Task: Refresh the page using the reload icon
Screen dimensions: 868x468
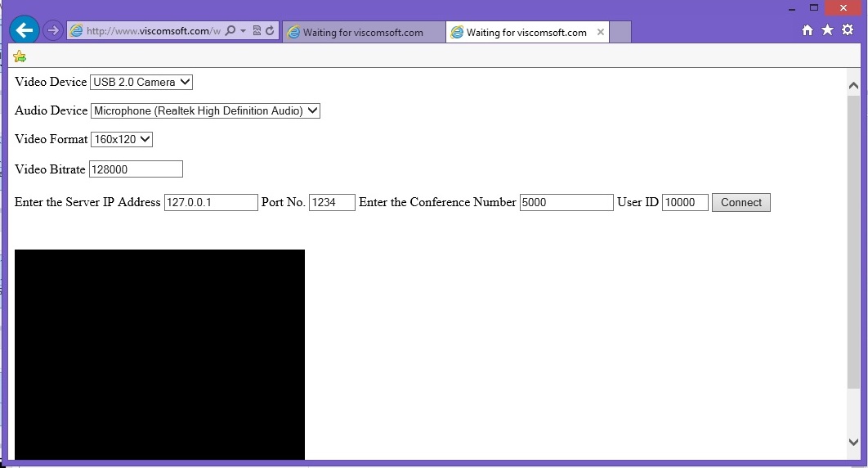Action: (x=270, y=31)
